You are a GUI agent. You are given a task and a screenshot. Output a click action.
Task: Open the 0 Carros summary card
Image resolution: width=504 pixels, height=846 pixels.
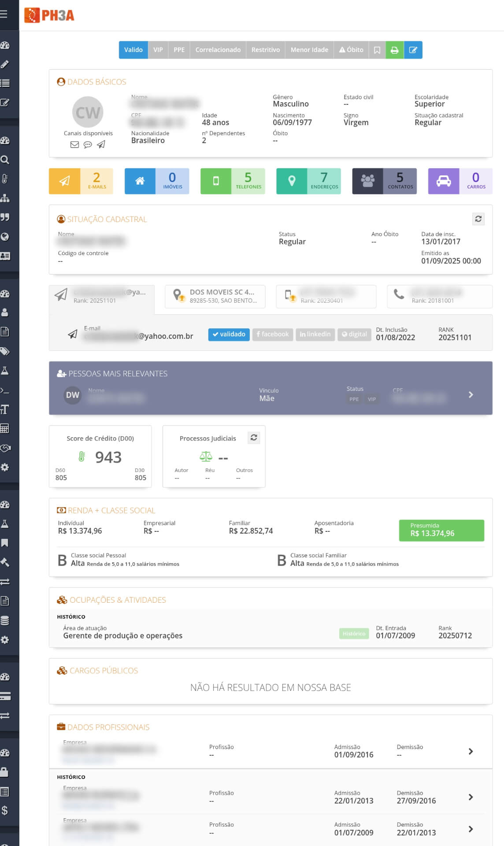coord(460,181)
